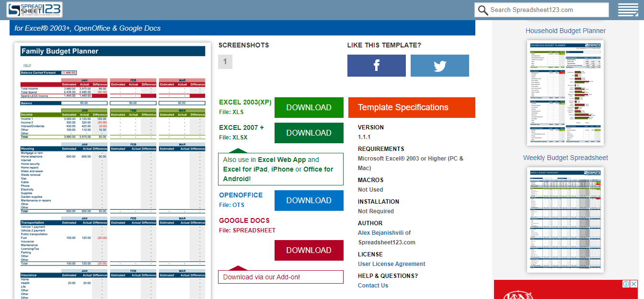Download the Google Docs spreadsheet version
This screenshot has height=299, width=644.
[x=309, y=250]
